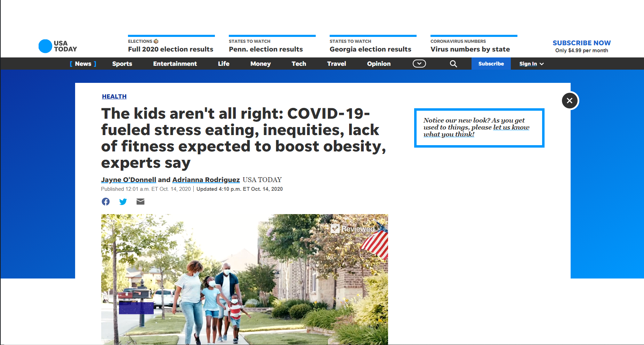Open the Money section

(x=260, y=64)
